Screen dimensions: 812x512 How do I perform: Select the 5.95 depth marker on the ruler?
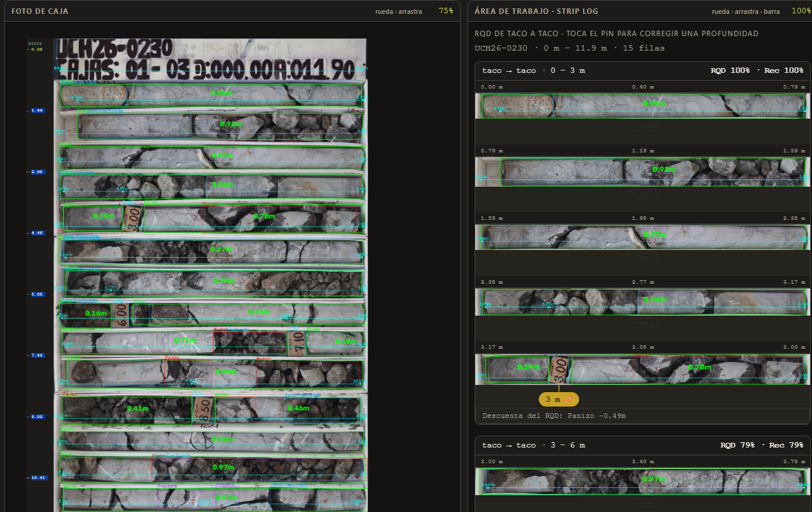point(37,295)
